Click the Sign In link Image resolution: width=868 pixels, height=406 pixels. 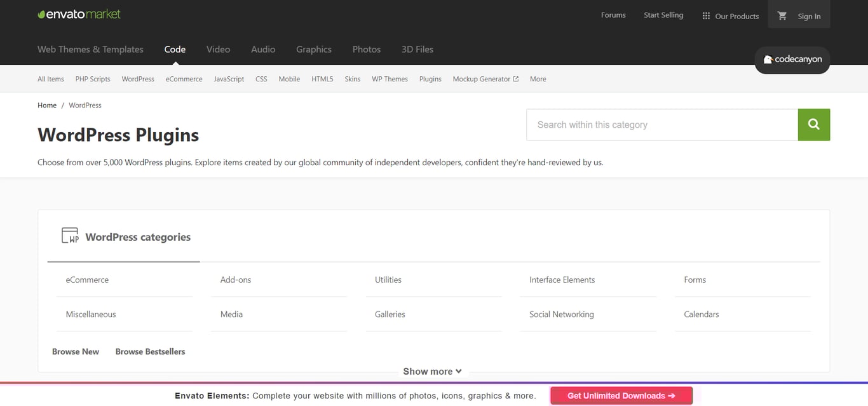pyautogui.click(x=809, y=16)
